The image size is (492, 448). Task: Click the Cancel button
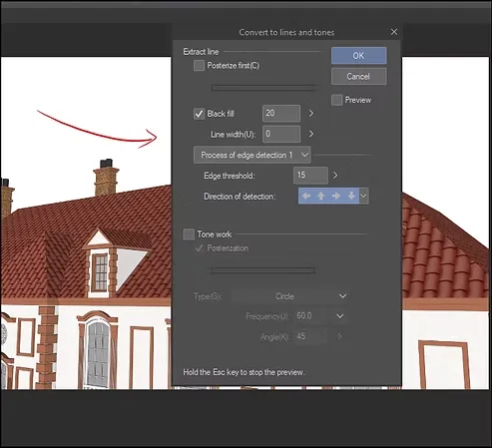click(359, 77)
